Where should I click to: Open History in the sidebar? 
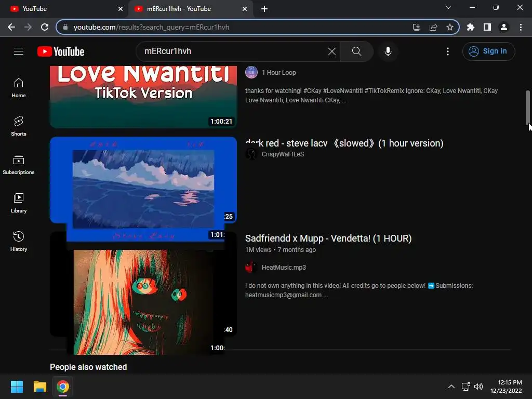19,241
